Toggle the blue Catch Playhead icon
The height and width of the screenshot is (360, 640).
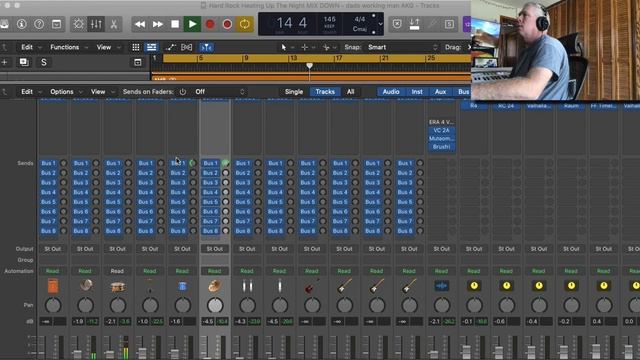[207, 47]
